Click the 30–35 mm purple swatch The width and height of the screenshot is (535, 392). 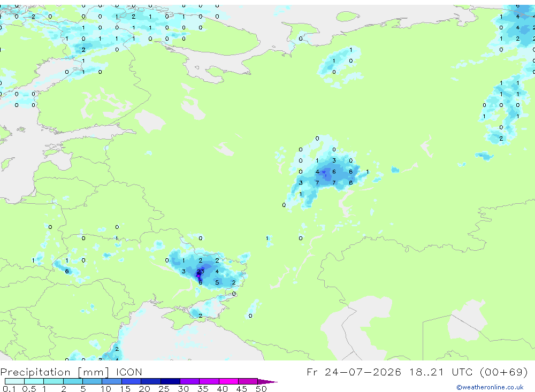[190, 381]
